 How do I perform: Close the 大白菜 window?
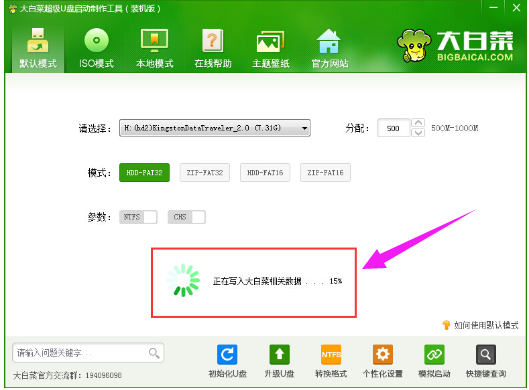click(516, 7)
